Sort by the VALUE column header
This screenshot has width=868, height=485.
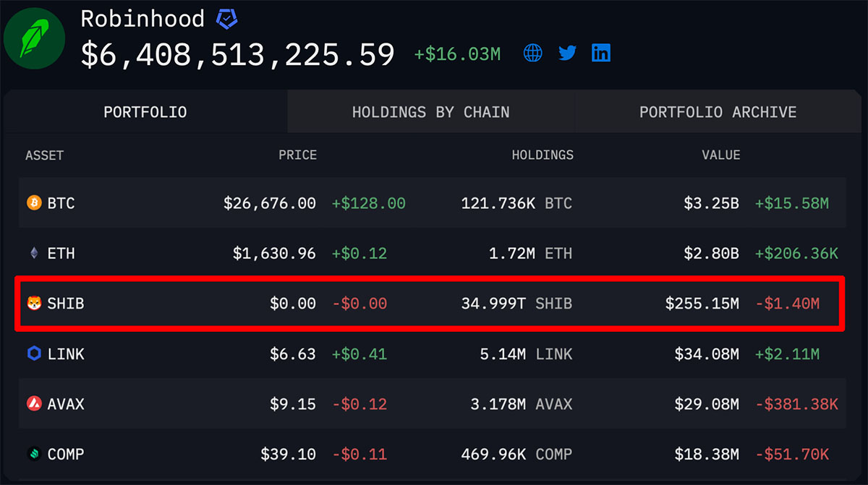click(721, 155)
